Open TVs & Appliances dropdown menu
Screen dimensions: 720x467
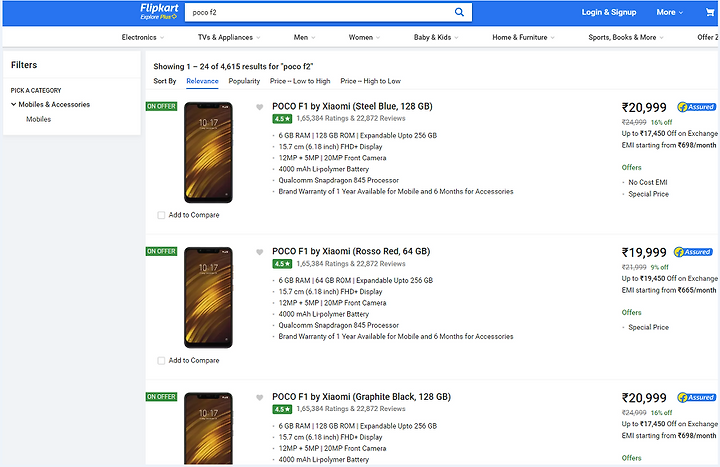point(229,37)
